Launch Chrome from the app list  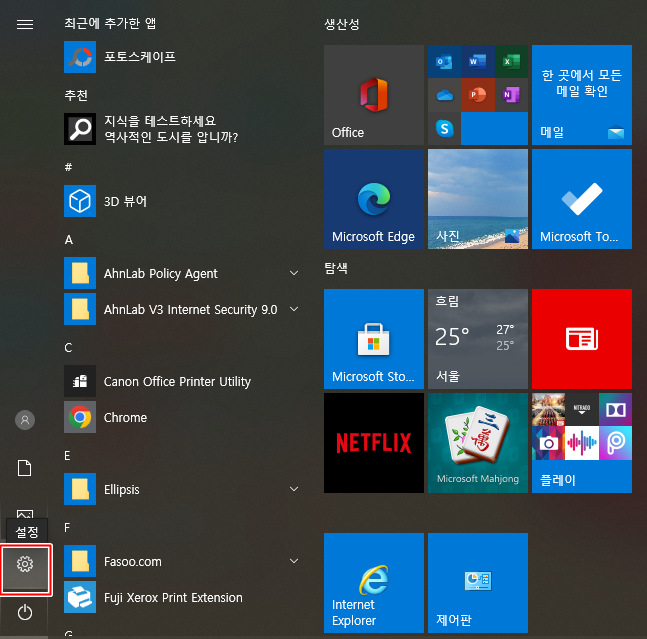coord(184,417)
